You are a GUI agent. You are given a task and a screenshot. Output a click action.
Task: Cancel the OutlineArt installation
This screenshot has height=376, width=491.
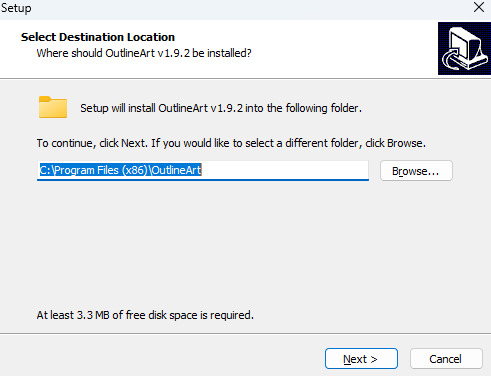[446, 359]
